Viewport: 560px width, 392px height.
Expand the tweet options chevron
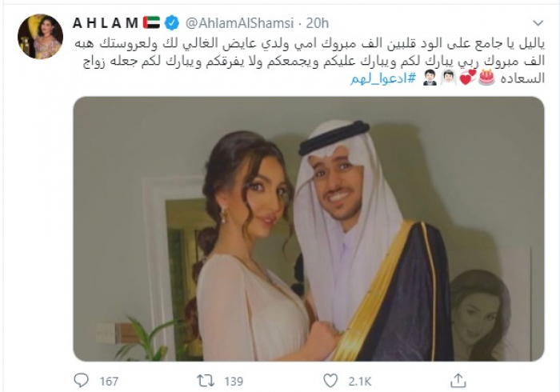coord(538,23)
